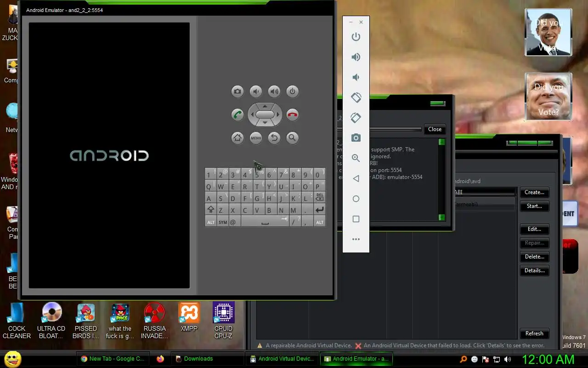Click the red end call hardware button
Screen dimensions: 588x368
(293, 115)
